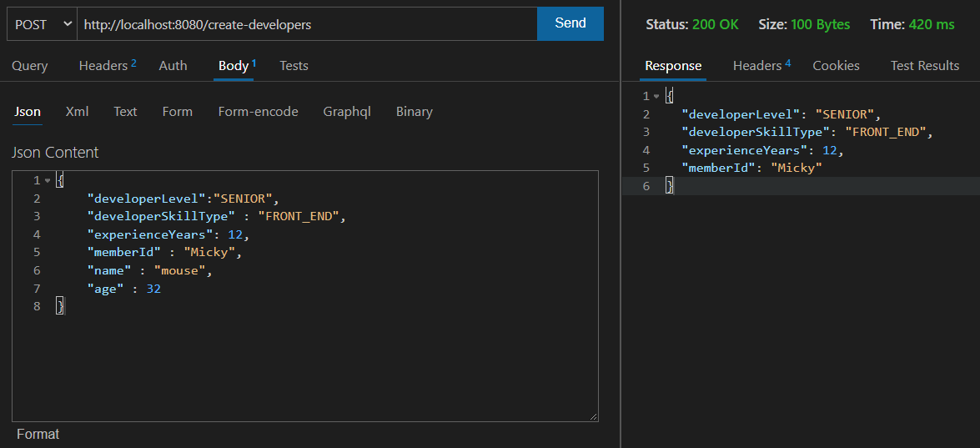The image size is (980, 448).
Task: Open the Auth tab
Action: coord(173,66)
